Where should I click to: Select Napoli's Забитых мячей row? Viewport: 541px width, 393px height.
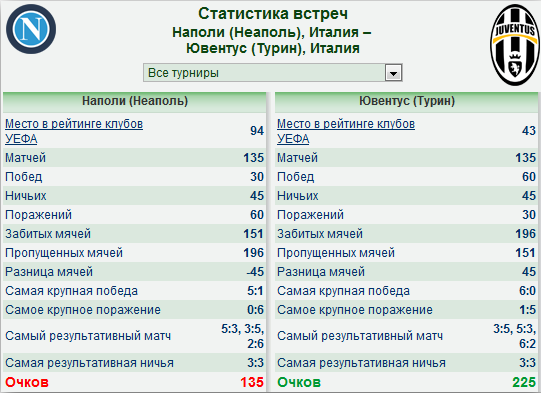tap(135, 234)
